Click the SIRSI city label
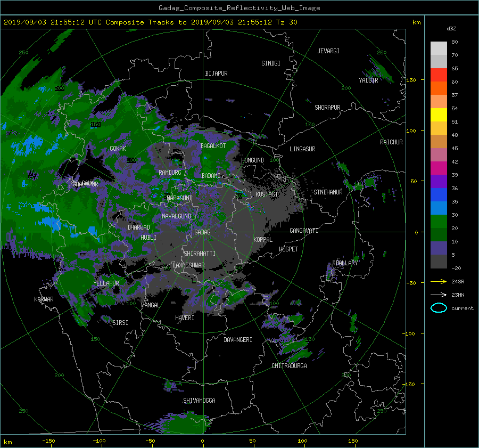The image size is (479, 448). click(120, 323)
